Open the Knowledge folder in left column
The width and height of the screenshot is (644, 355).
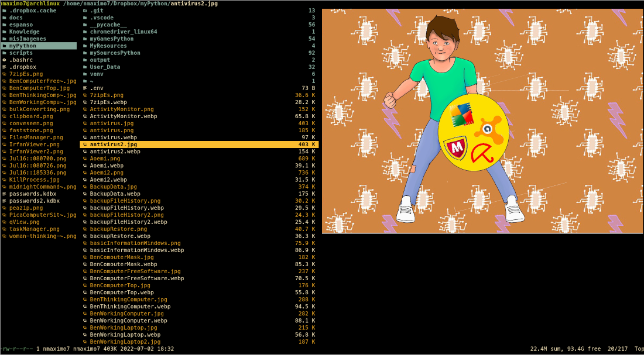tap(24, 32)
